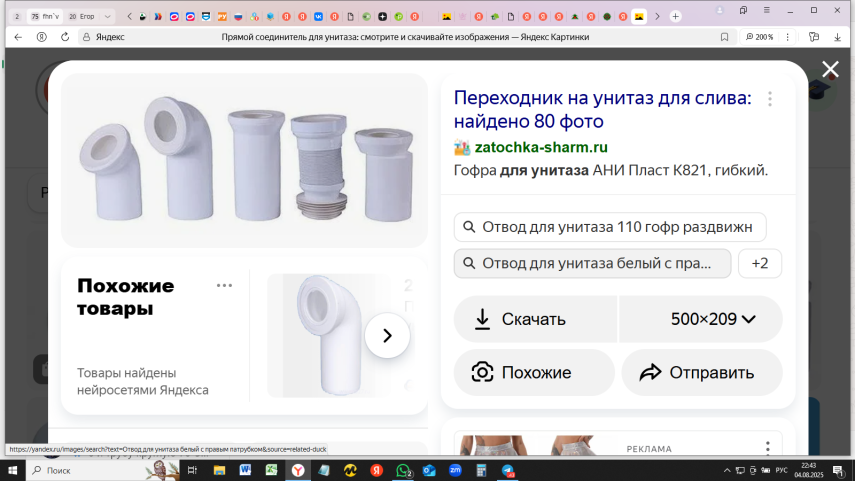Viewport: 855px width, 481px height.
Task: Click the main toilet adapters image
Action: pyautogui.click(x=245, y=160)
